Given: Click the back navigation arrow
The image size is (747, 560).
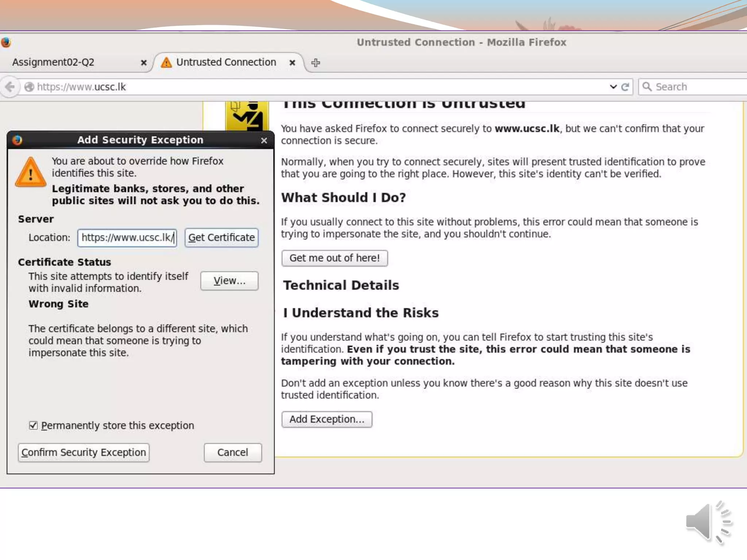Looking at the screenshot, I should tap(10, 87).
